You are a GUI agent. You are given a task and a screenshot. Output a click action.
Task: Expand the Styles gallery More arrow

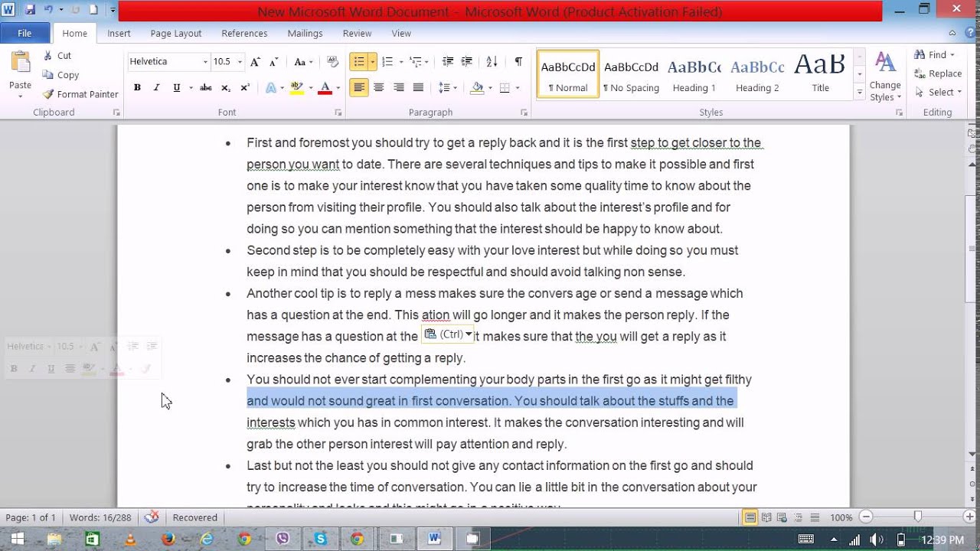(x=860, y=93)
